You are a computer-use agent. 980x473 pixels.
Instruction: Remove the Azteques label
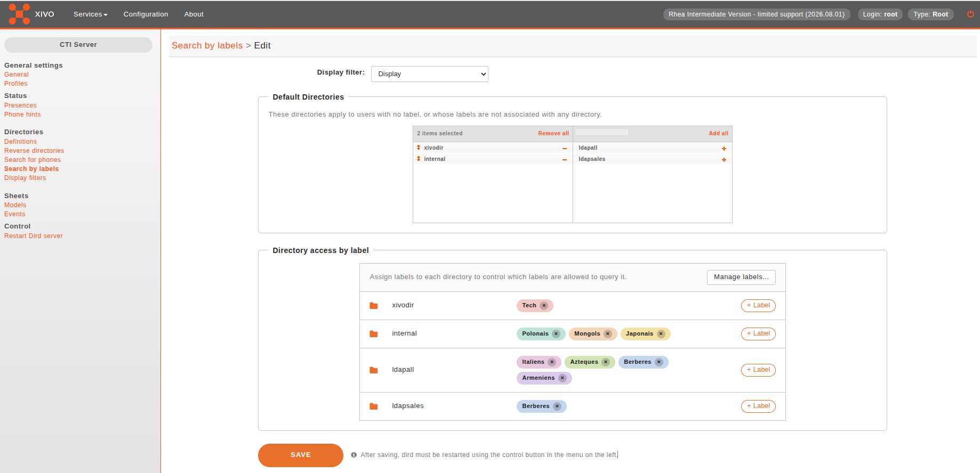[x=606, y=362]
